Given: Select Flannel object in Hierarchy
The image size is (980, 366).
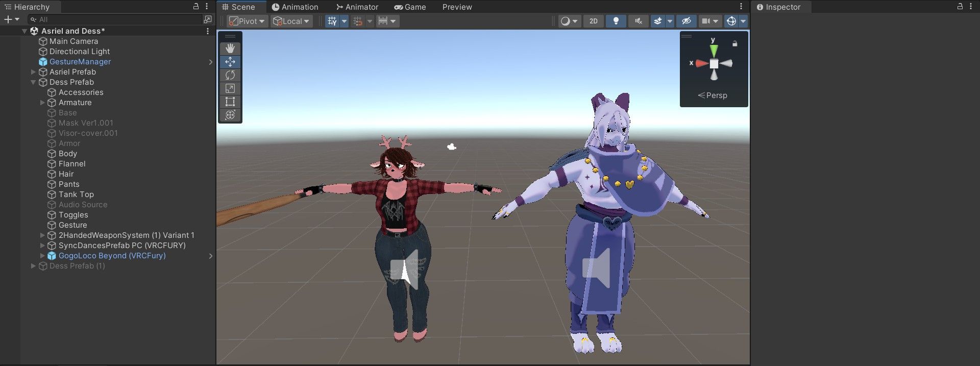Looking at the screenshot, I should click(72, 164).
